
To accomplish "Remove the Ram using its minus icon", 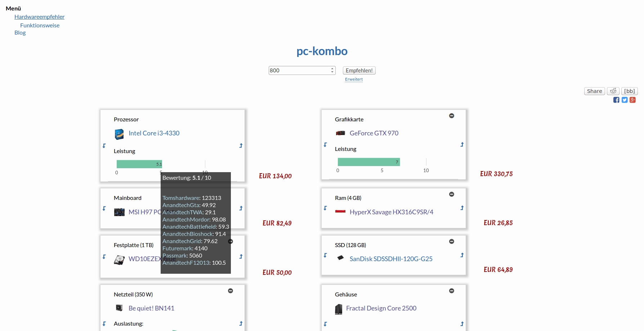I will 452,194.
